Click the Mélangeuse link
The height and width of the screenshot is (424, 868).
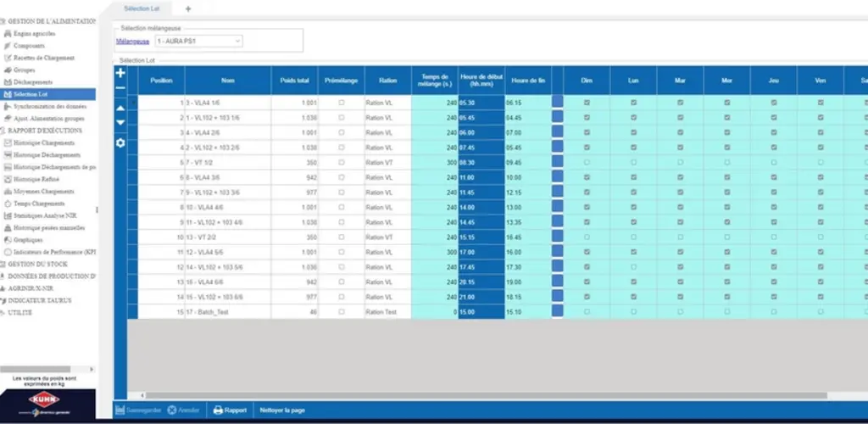tap(133, 42)
